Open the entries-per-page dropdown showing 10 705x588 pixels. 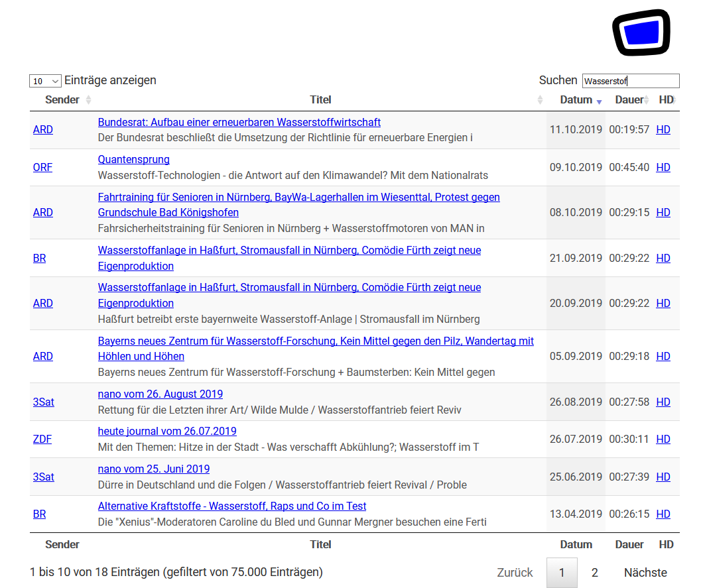pyautogui.click(x=45, y=81)
